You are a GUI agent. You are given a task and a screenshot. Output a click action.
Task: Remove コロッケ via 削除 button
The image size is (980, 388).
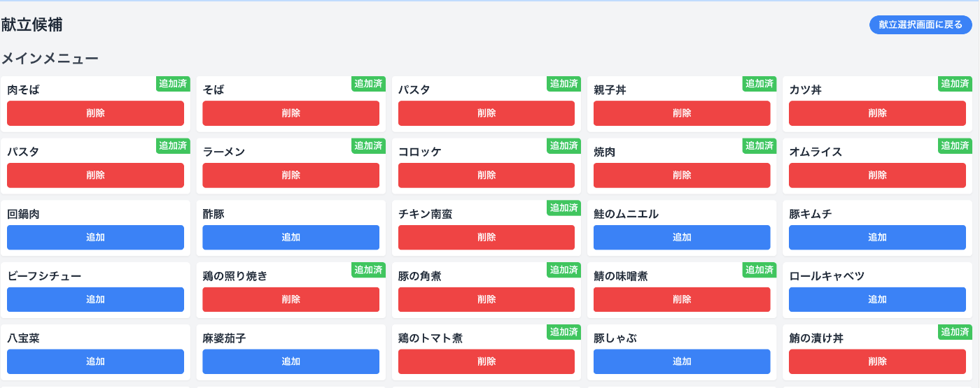[486, 175]
